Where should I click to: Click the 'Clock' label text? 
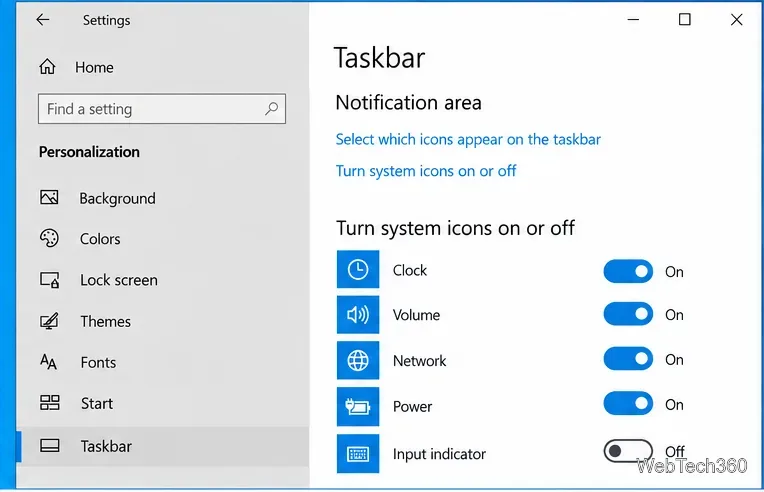pyautogui.click(x=410, y=270)
